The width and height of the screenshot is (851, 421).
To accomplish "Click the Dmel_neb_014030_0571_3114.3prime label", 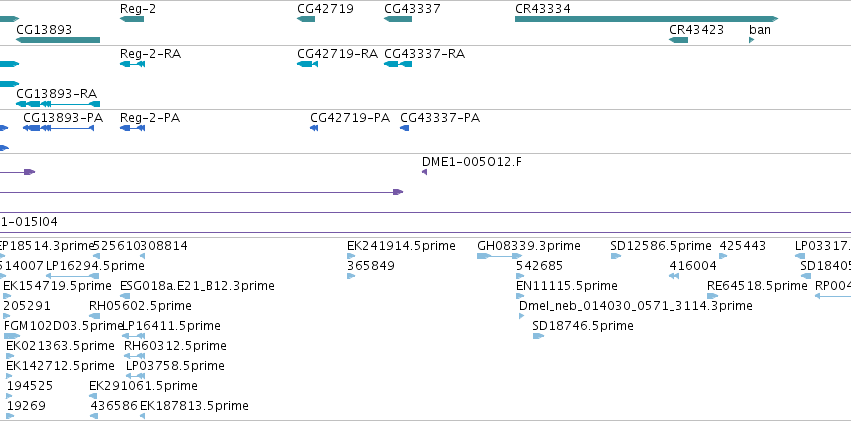I will (x=636, y=305).
